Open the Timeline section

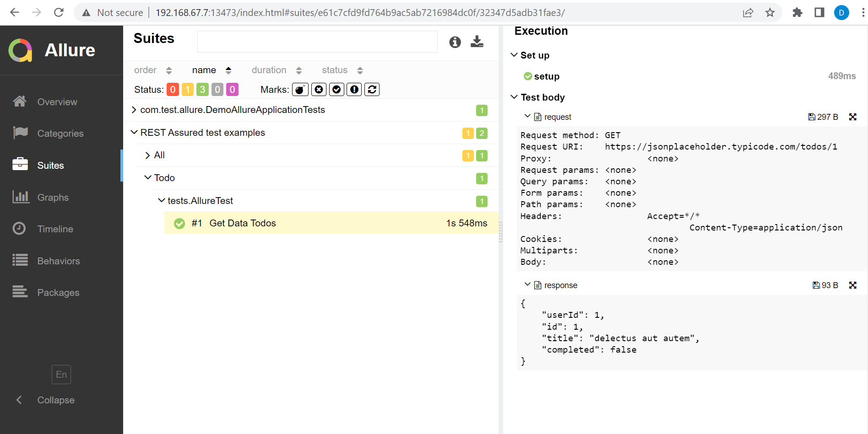(x=54, y=229)
